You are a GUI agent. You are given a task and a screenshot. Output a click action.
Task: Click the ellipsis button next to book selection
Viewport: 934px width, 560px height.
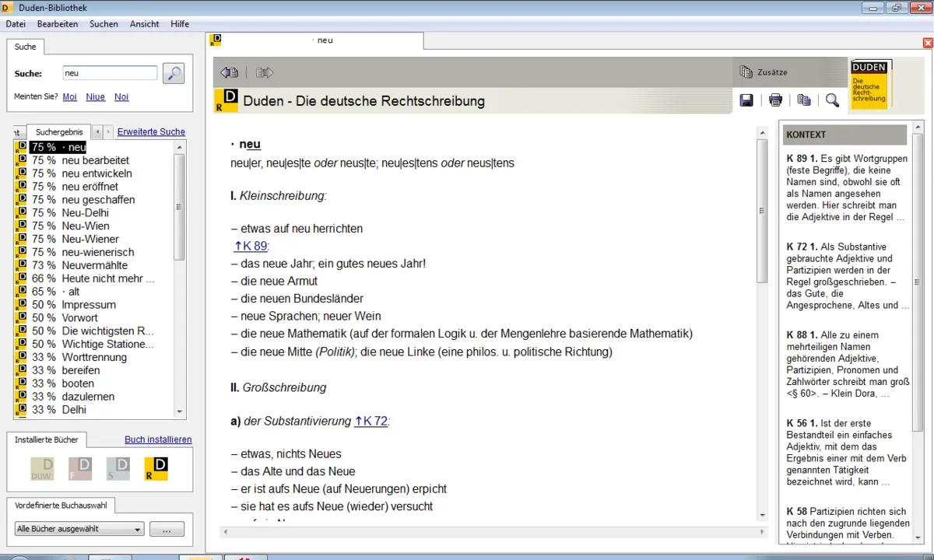(167, 529)
